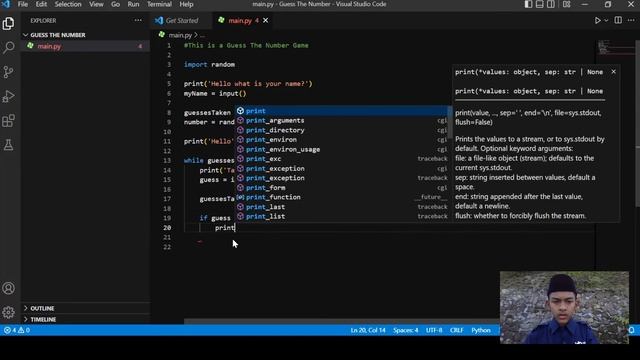Screen dimensions: 640x360
Task: Open the Go menu
Action: (116, 4)
